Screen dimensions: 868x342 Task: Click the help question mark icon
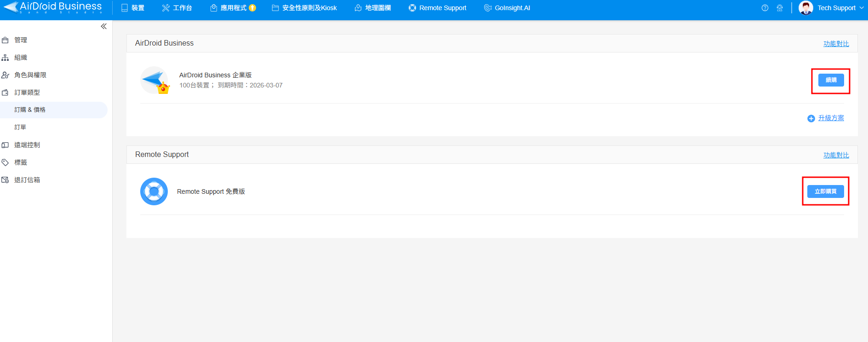tap(765, 8)
